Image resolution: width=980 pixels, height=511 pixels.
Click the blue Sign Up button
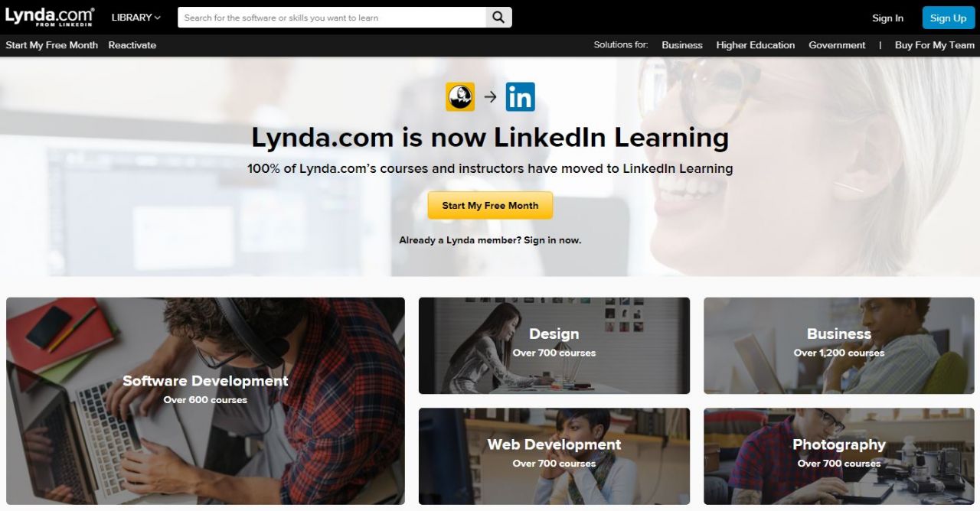pyautogui.click(x=948, y=18)
